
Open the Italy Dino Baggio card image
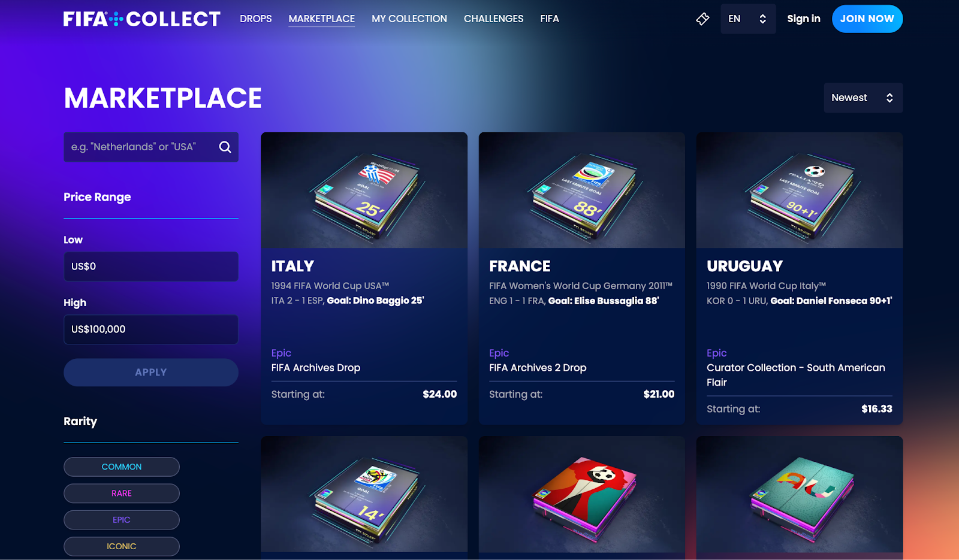pos(364,190)
